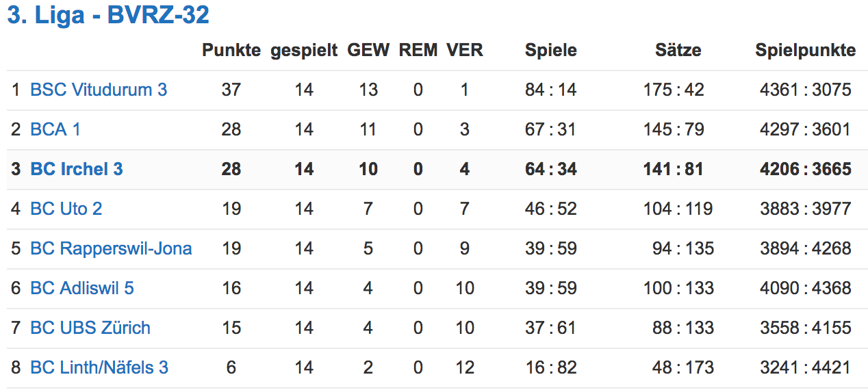Click the 16 : 82 Spiele cell
Viewport: 868px width, 390px height.
551,367
